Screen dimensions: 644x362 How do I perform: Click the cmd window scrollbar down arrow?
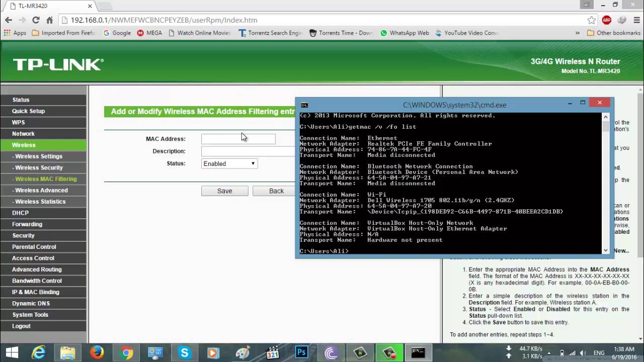(605, 250)
